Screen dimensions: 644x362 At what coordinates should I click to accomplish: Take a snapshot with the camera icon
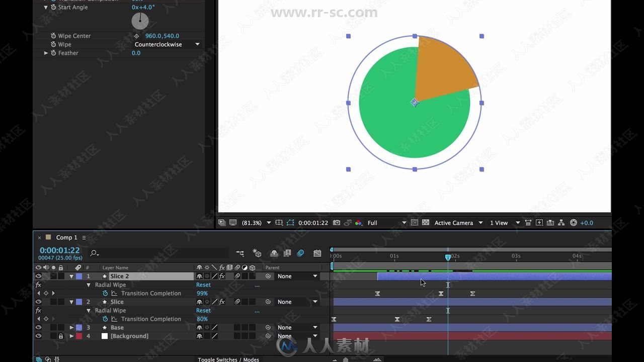pos(337,223)
